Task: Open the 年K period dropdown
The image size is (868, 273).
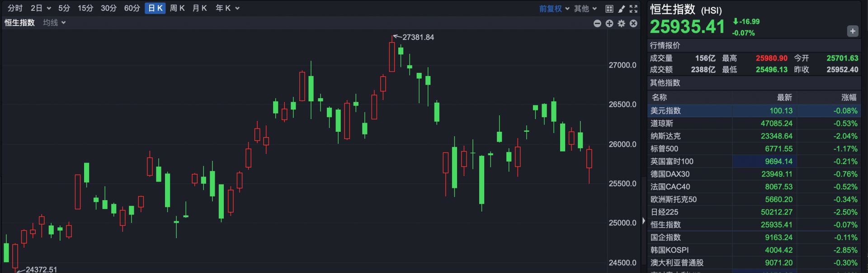Action: pyautogui.click(x=227, y=8)
